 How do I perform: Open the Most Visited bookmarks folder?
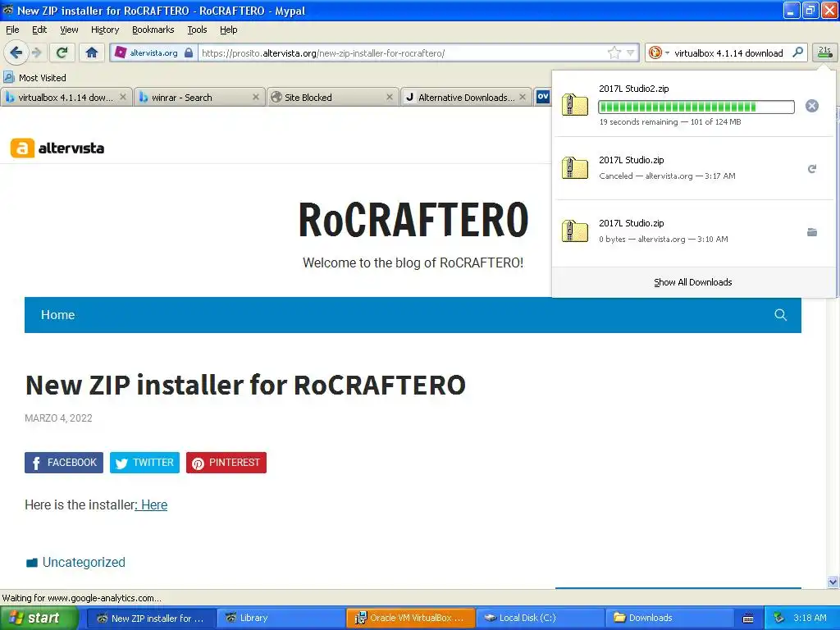(x=35, y=78)
